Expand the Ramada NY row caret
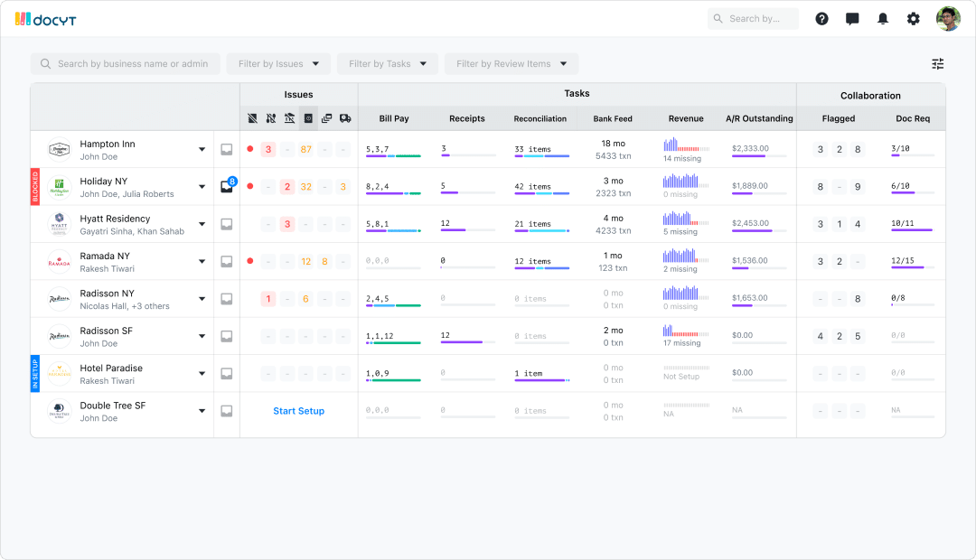The width and height of the screenshot is (976, 560). pyautogui.click(x=202, y=261)
